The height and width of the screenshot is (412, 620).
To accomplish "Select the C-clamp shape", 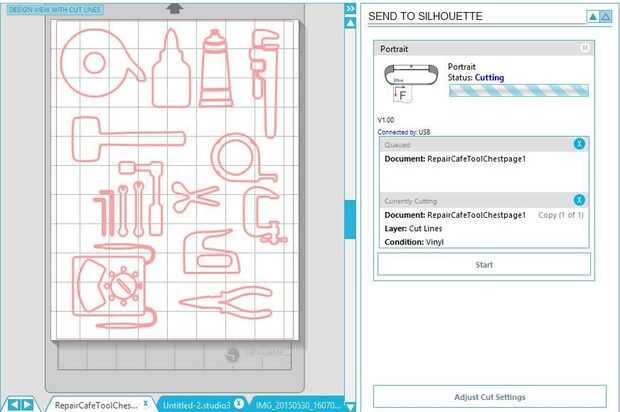I will click(x=263, y=215).
